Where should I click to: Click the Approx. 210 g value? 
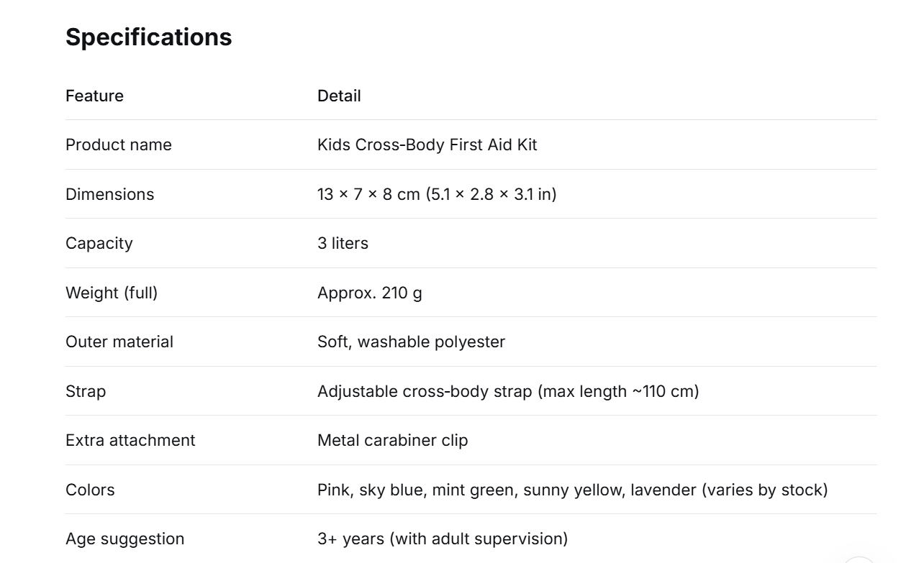coord(370,293)
